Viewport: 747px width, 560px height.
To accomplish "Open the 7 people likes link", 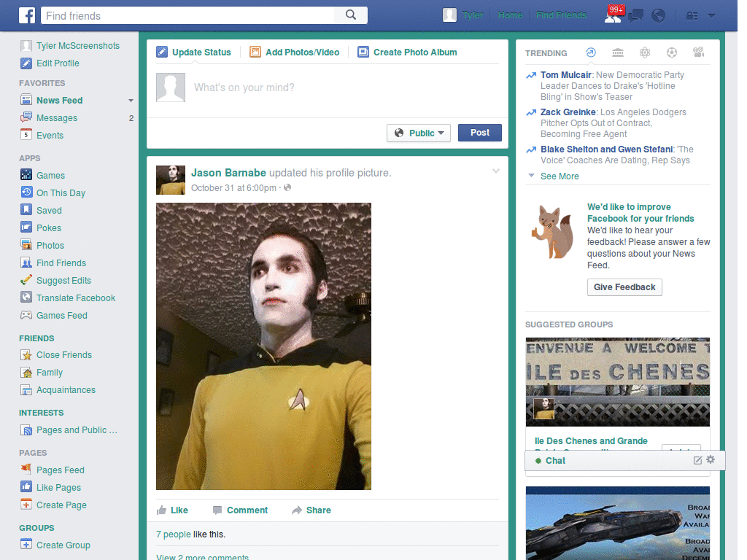I will coord(174,534).
